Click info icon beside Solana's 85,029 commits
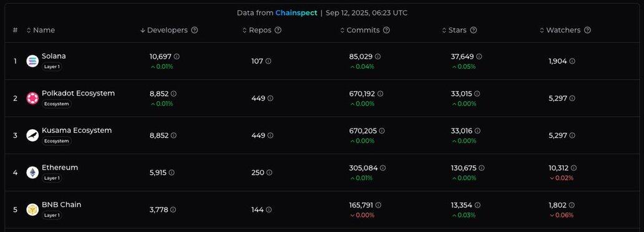This screenshot has height=232, width=644. click(378, 57)
